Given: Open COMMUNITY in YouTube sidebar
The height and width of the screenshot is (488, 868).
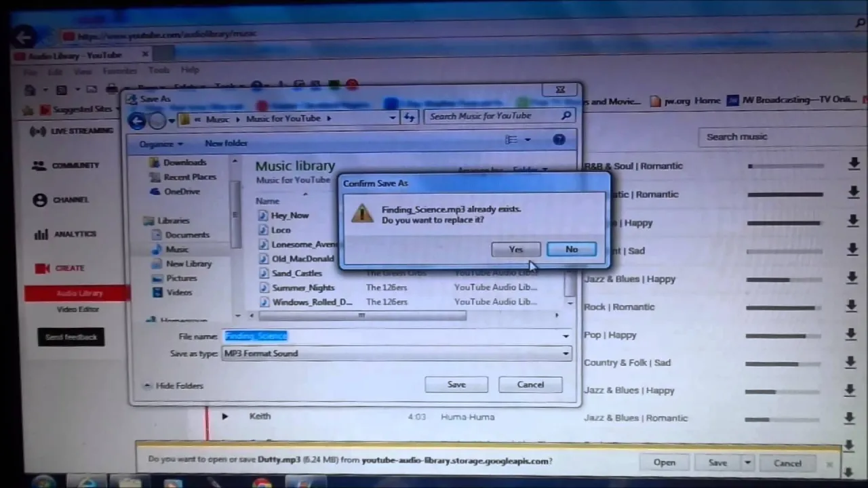Looking at the screenshot, I should [66, 165].
